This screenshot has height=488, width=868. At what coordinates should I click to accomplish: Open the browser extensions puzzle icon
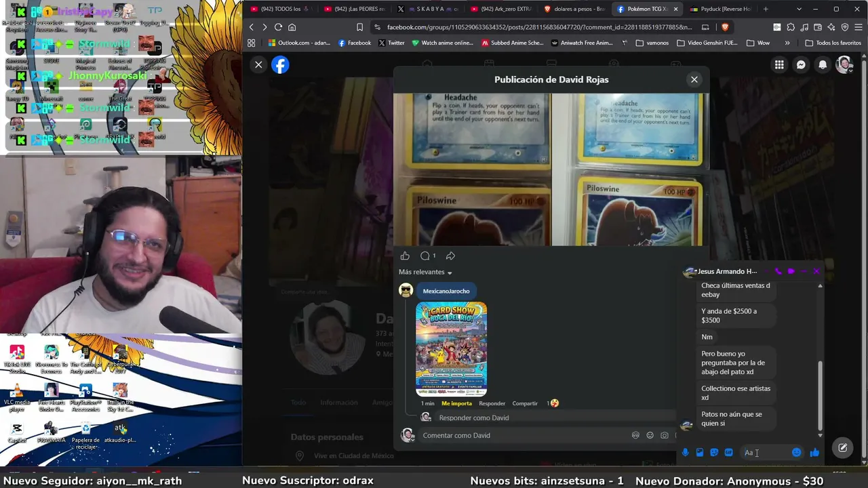click(791, 27)
